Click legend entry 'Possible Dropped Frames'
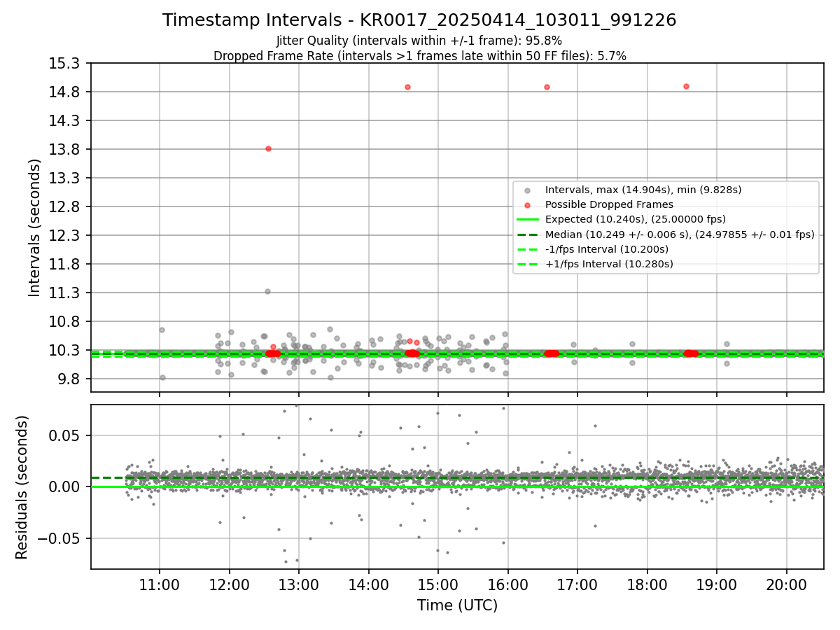This screenshot has width=840, height=630. [x=609, y=204]
